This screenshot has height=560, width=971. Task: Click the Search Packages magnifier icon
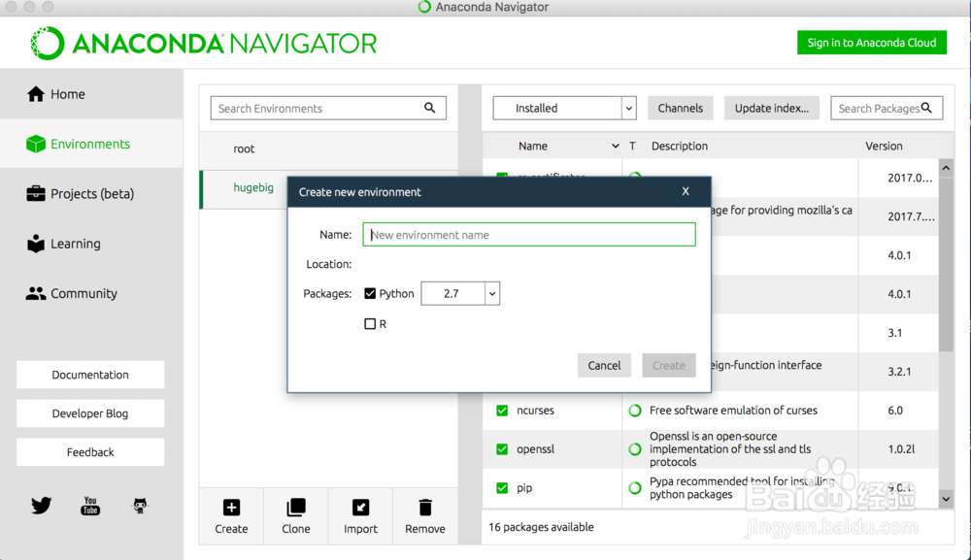point(926,108)
